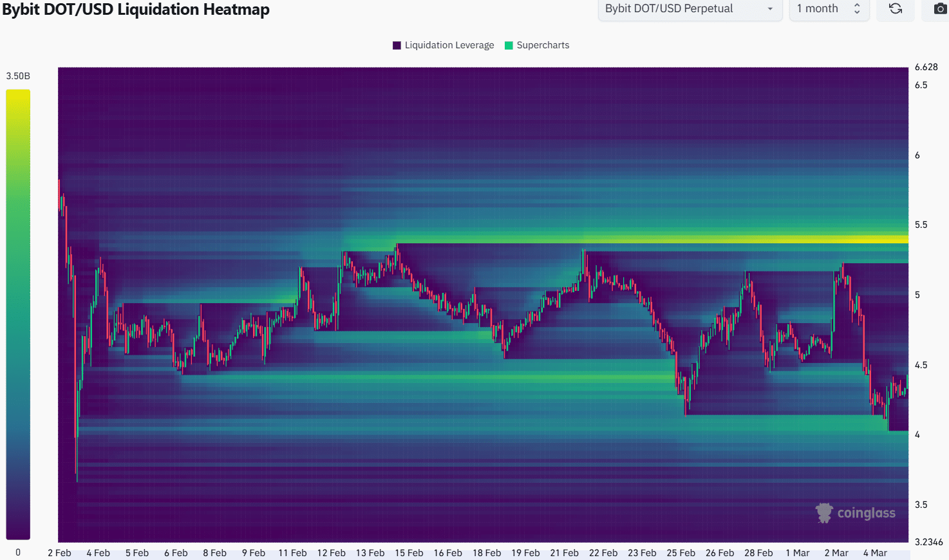Click the camera screenshot icon
This screenshot has width=949, height=560.
940,9
